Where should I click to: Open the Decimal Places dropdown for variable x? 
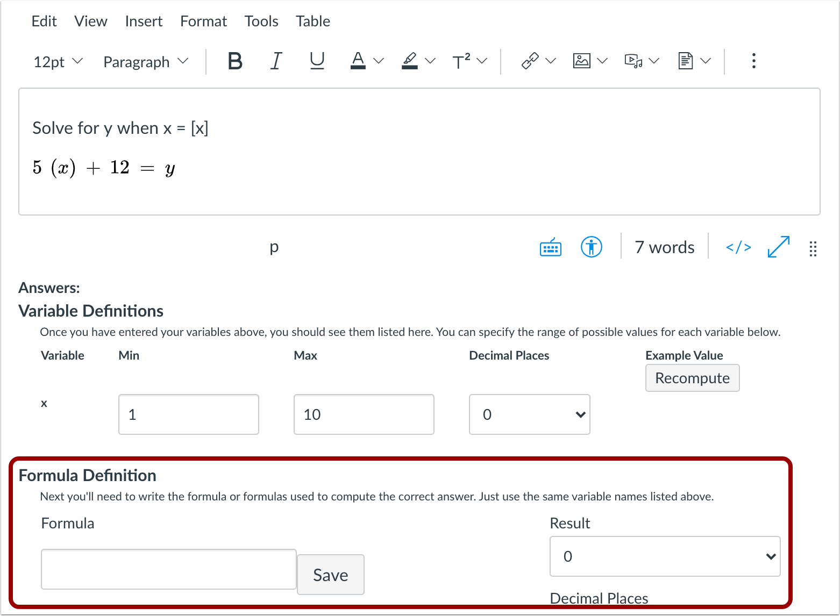tap(529, 414)
